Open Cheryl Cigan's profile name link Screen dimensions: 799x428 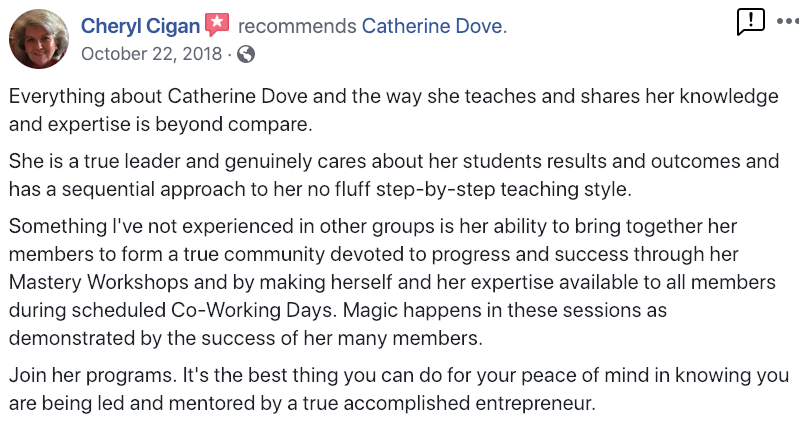(x=140, y=25)
